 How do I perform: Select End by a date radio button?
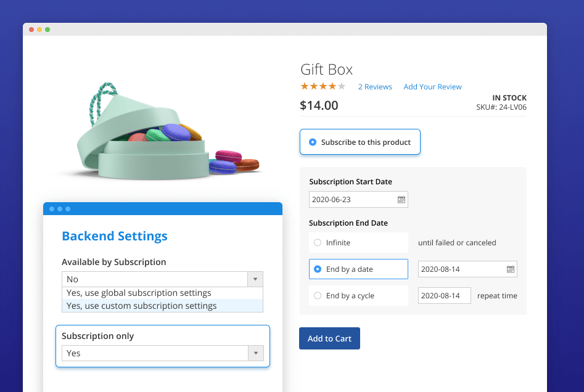[318, 269]
